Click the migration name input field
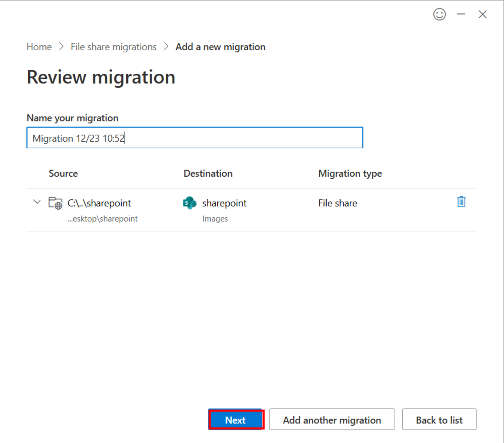The width and height of the screenshot is (504, 443). tap(194, 138)
